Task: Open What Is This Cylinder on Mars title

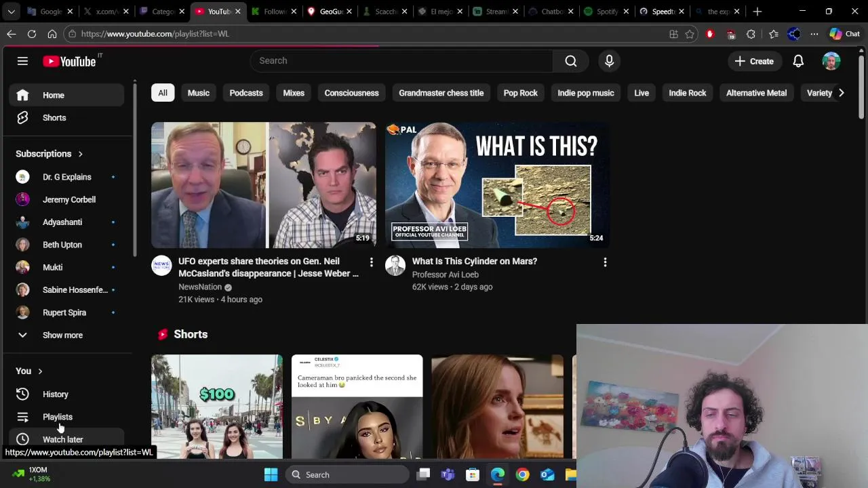Action: click(x=475, y=261)
